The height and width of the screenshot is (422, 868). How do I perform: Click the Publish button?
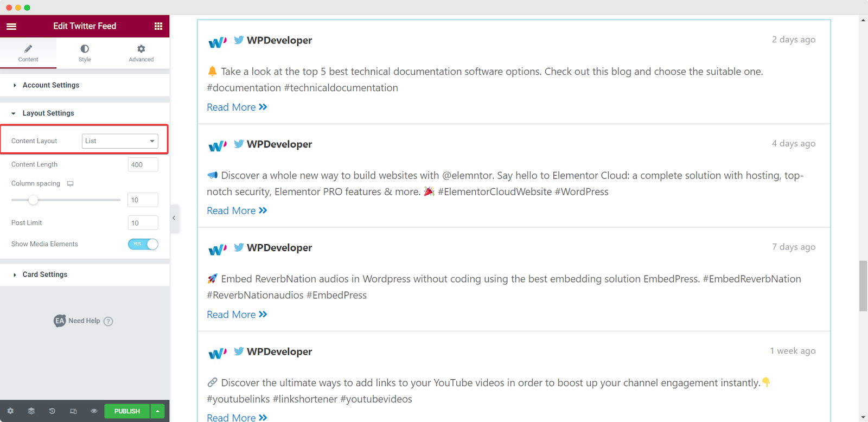(x=127, y=411)
